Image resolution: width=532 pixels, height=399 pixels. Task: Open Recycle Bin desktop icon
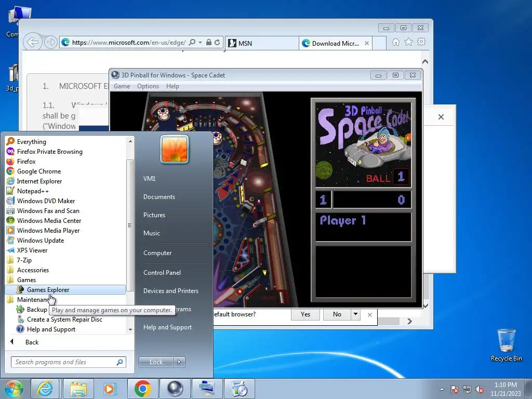tap(506, 345)
